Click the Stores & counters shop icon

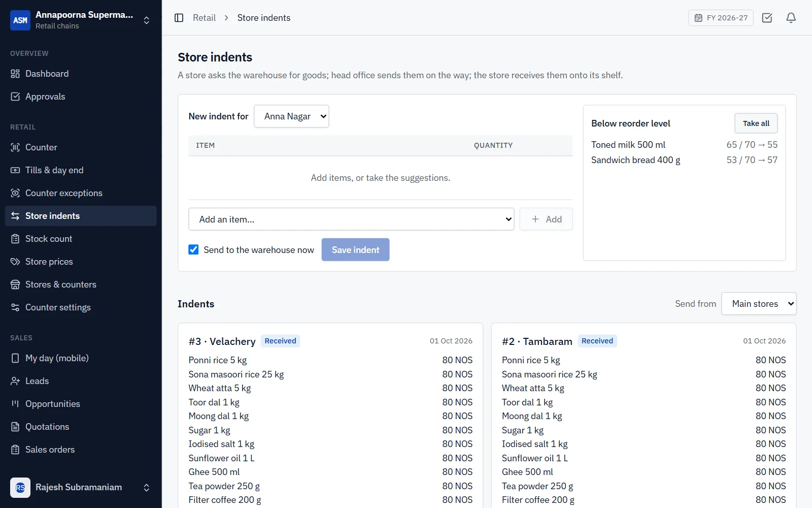point(15,284)
